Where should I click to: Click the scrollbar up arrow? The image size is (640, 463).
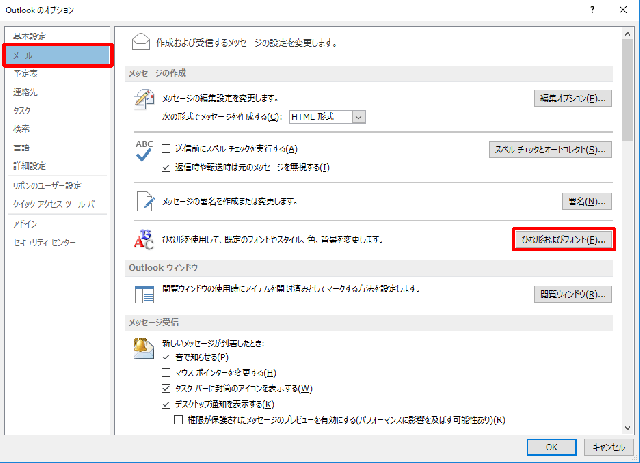point(627,34)
